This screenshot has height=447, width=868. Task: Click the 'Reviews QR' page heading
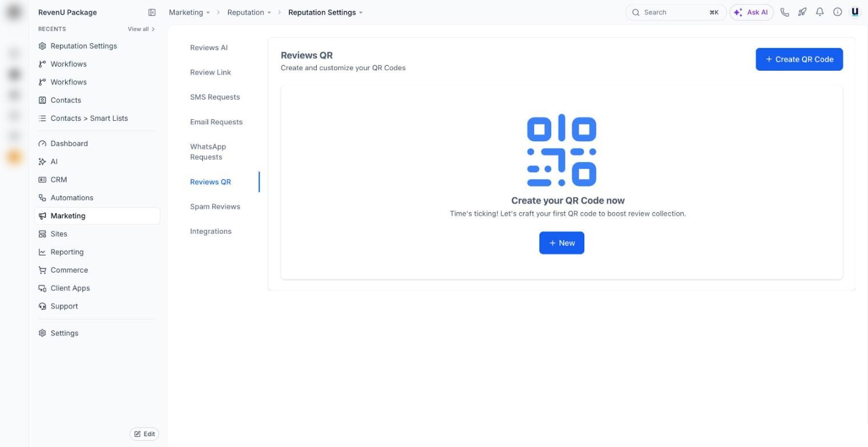[306, 55]
